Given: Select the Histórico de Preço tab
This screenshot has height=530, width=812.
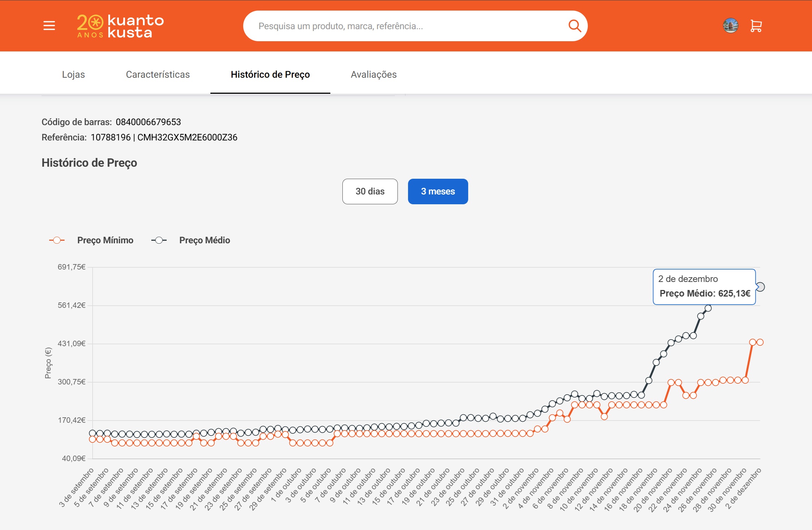Looking at the screenshot, I should [x=270, y=74].
